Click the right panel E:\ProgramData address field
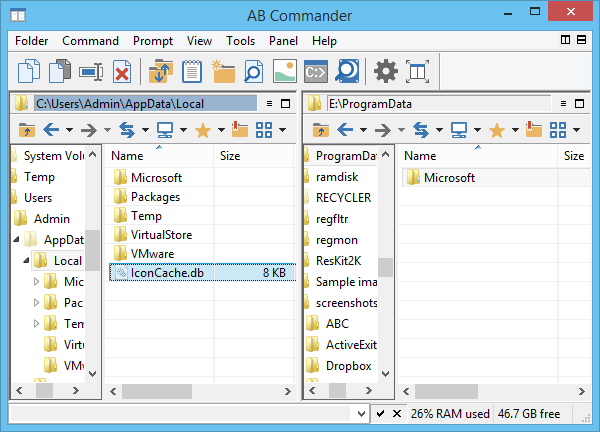Image resolution: width=600 pixels, height=432 pixels. pos(439,104)
